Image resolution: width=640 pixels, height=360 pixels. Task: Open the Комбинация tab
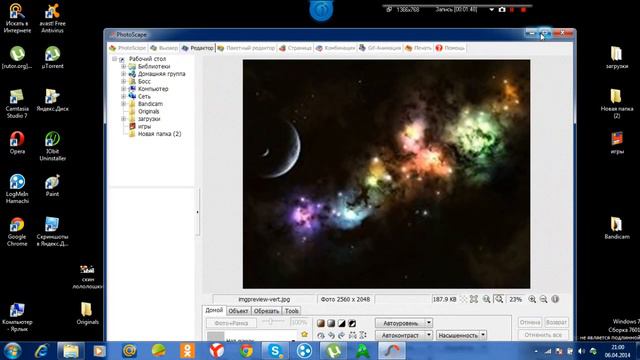point(335,48)
